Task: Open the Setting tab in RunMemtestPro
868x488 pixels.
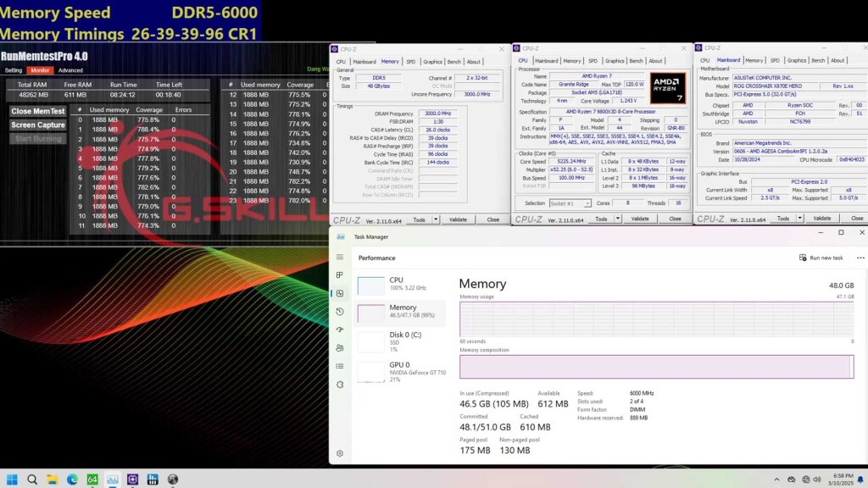Action: 14,70
